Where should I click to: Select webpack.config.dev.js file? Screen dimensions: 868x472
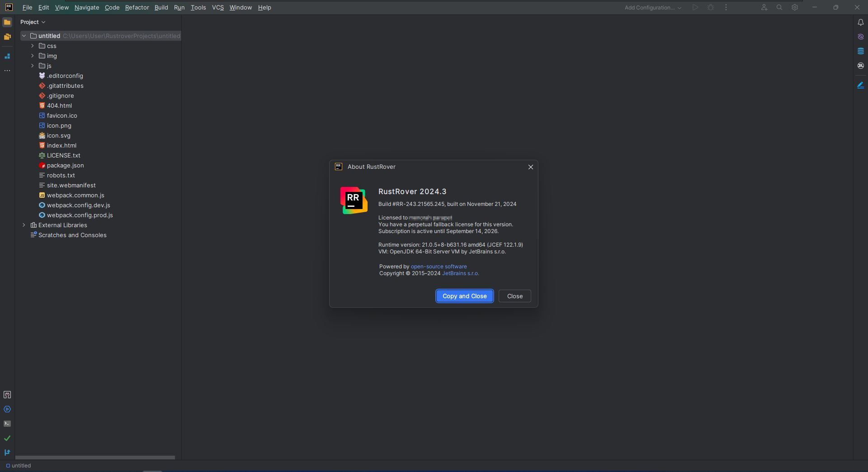(x=79, y=205)
